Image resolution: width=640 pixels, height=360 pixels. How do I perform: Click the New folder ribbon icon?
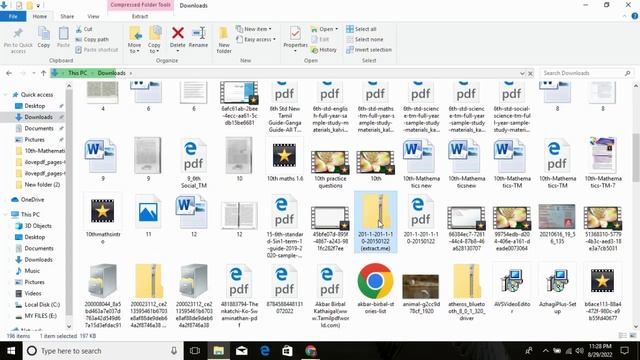click(x=224, y=33)
